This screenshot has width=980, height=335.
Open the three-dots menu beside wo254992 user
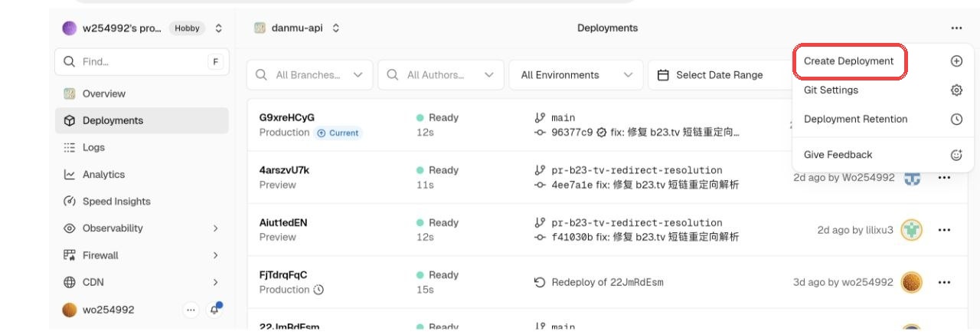point(191,310)
